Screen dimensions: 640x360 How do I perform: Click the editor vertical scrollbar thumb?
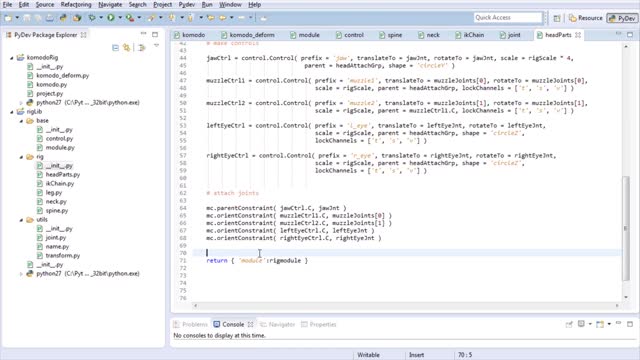(x=625, y=229)
